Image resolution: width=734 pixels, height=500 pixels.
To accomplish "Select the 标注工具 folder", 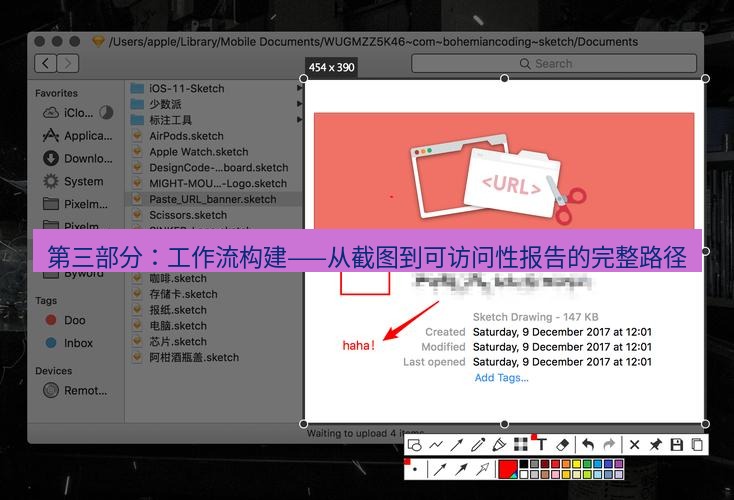I will coord(161,120).
